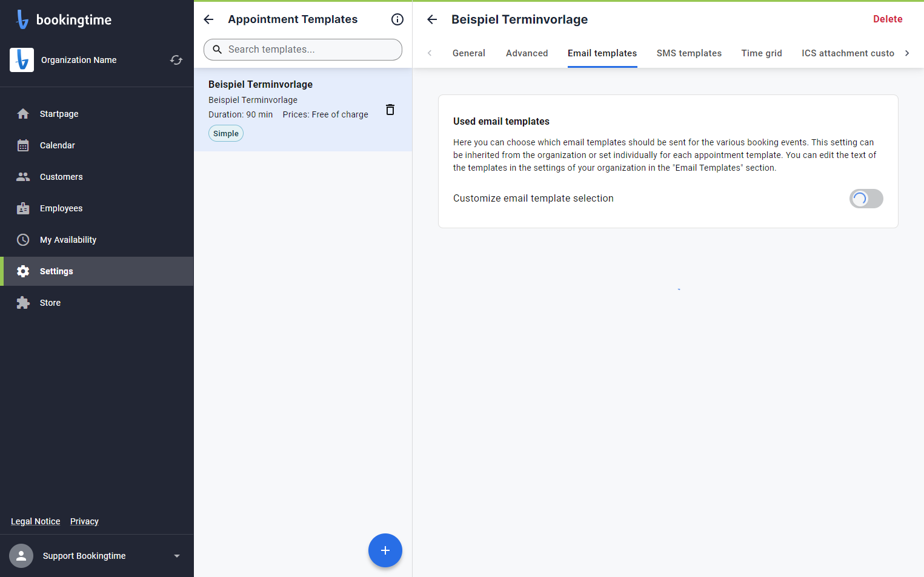Open the Time grid tab
The image size is (924, 577).
pos(762,53)
